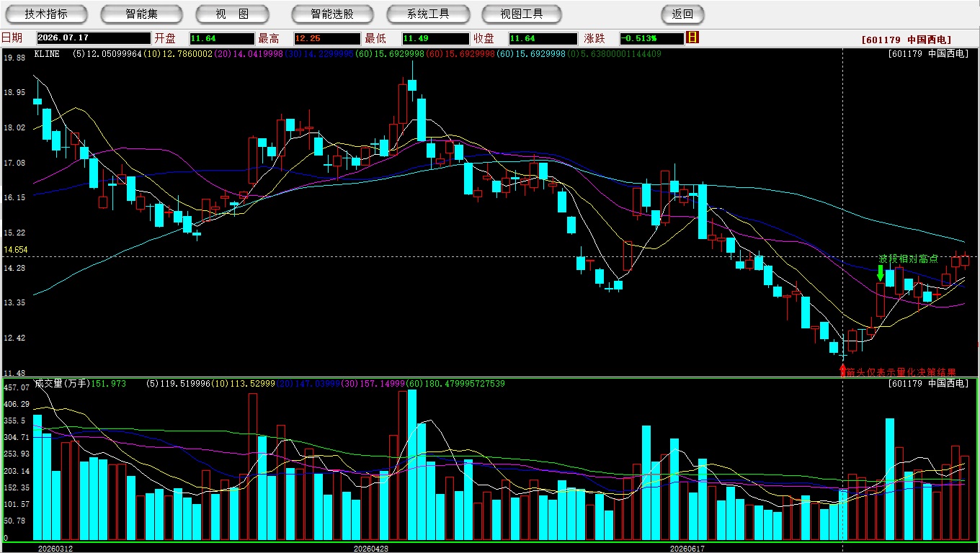Click the 20260617 date axis label
This screenshot has height=553, width=980.
coord(687,548)
